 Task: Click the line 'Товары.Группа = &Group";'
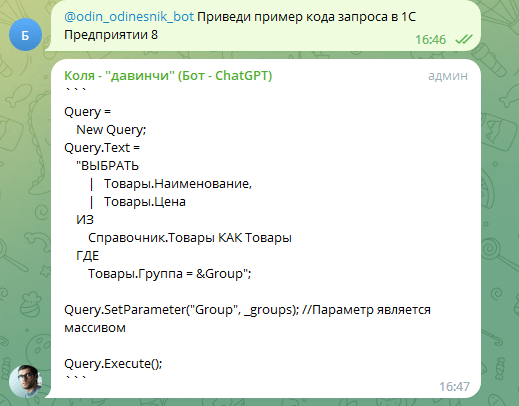click(x=170, y=274)
